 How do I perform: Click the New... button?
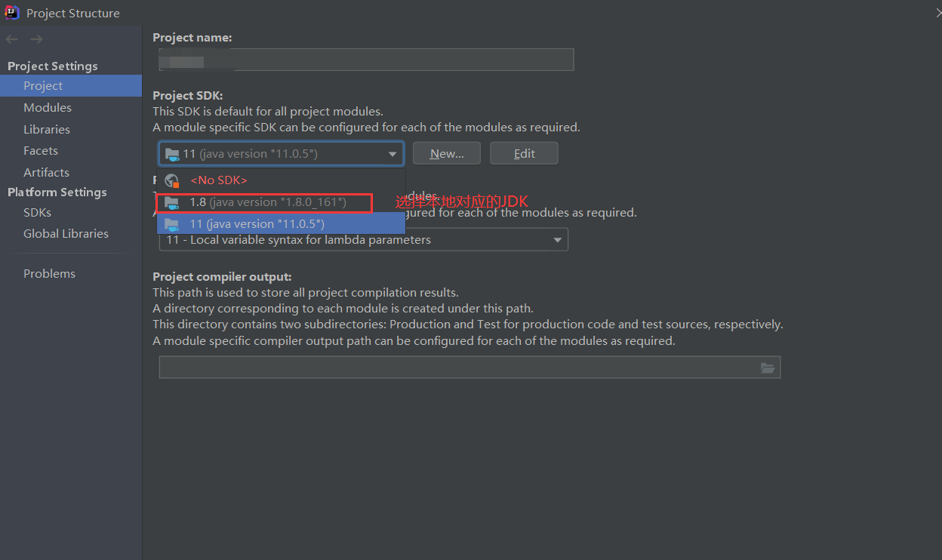[446, 152]
